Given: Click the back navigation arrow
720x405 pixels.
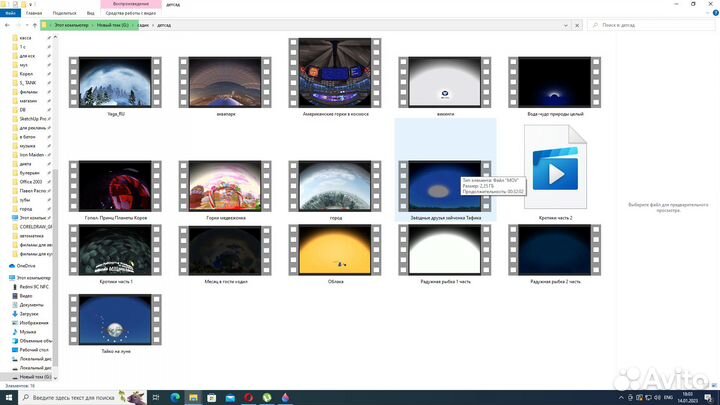Looking at the screenshot, I should pos(7,23).
